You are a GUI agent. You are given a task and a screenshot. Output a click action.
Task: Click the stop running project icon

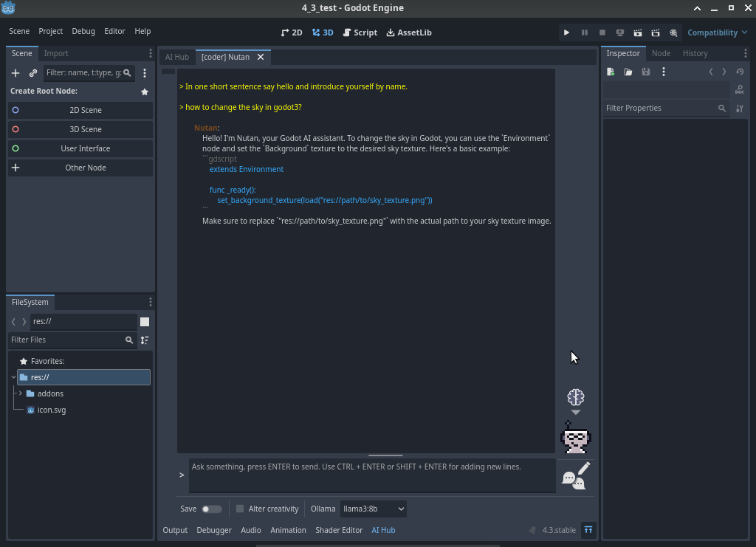(602, 32)
